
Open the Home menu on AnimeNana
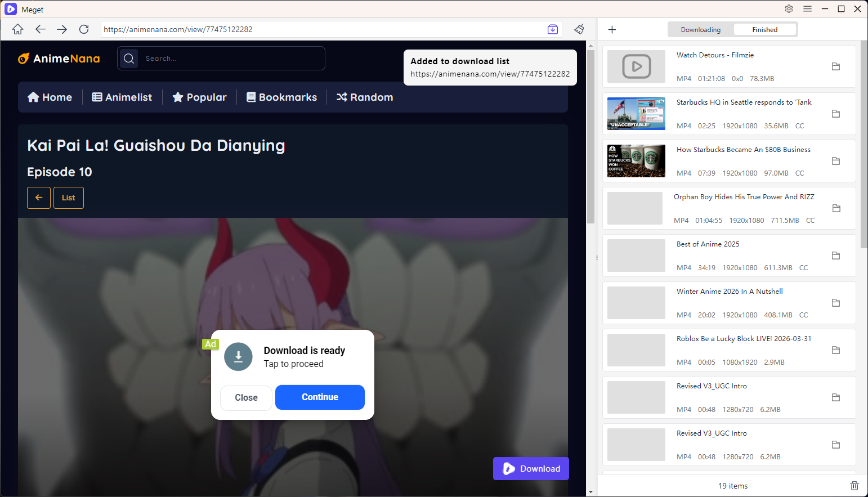(x=50, y=97)
